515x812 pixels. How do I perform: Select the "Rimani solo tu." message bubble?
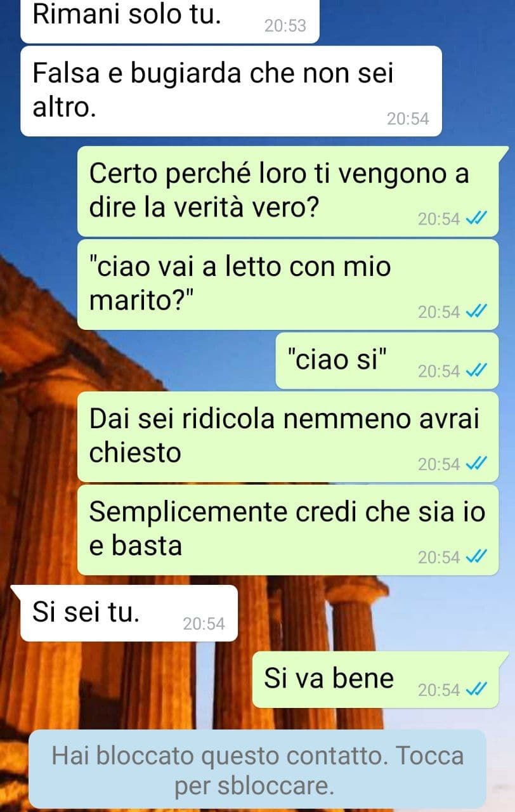(x=169, y=20)
